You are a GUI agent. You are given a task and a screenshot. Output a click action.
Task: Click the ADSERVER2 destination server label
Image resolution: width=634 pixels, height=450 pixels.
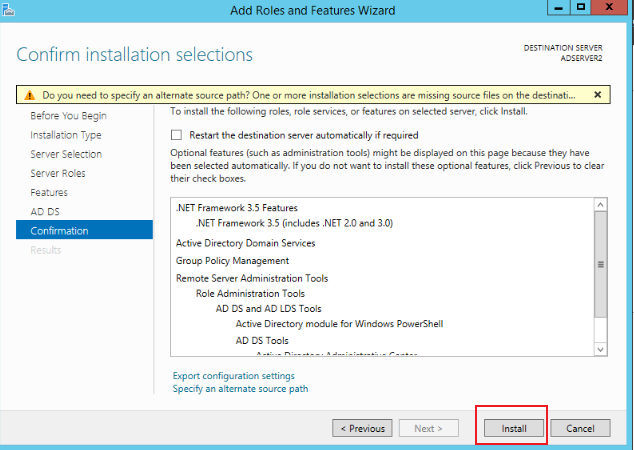[x=581, y=58]
